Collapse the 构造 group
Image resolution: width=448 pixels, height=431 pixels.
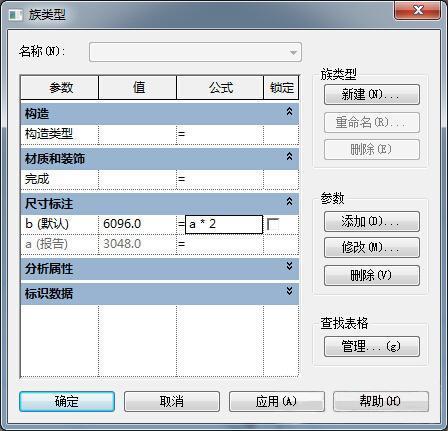pos(289,111)
